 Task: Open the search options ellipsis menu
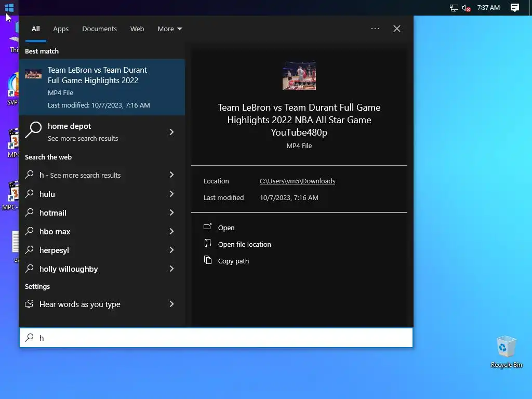[x=375, y=29]
